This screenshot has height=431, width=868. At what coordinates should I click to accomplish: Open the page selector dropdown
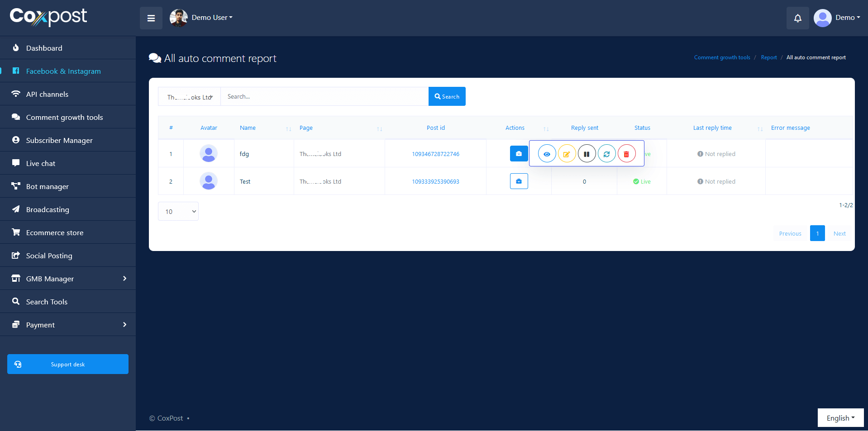point(189,97)
